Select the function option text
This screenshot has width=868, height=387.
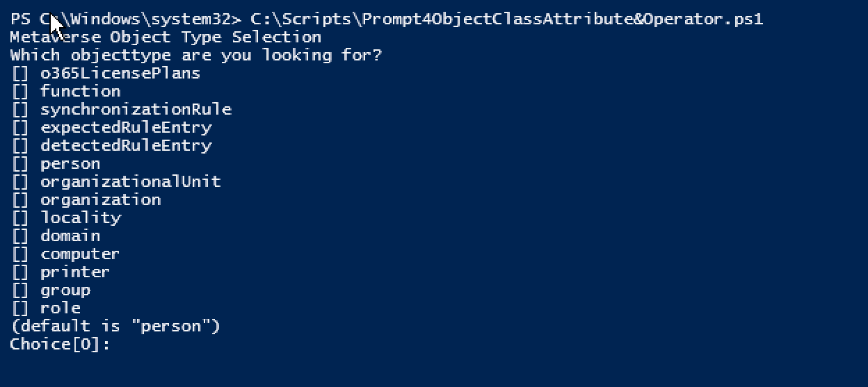80,91
